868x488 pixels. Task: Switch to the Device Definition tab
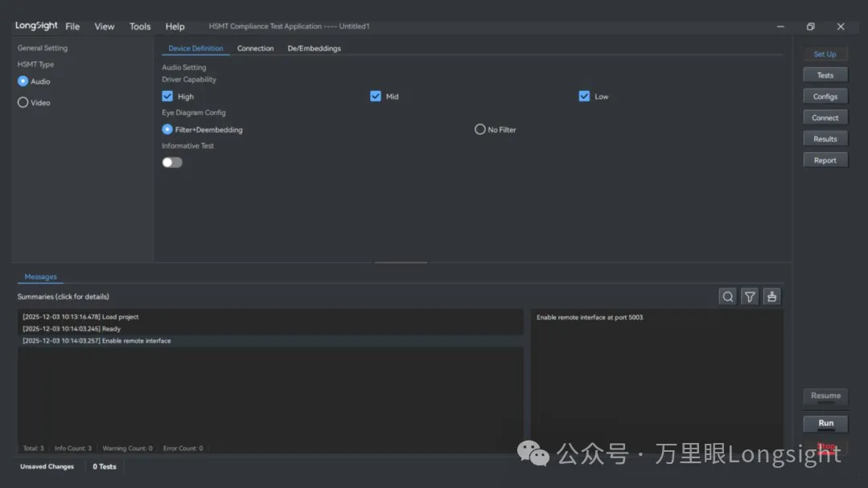click(x=195, y=49)
